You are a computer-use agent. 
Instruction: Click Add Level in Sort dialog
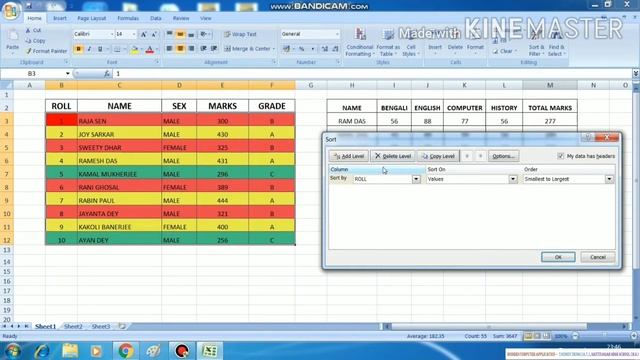tap(349, 156)
